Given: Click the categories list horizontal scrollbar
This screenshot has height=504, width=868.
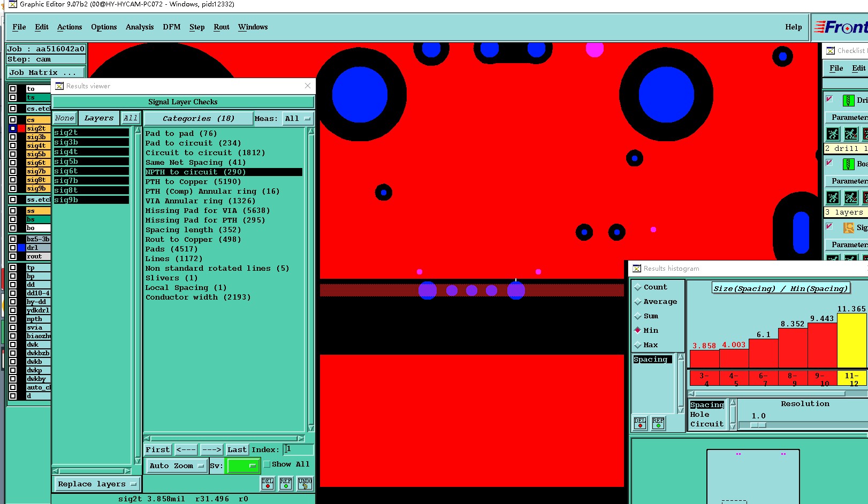Looking at the screenshot, I should (x=224, y=439).
